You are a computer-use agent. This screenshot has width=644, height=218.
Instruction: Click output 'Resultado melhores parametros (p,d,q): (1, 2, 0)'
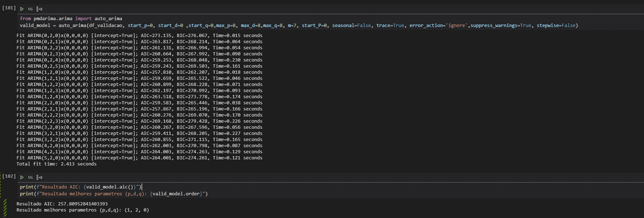pyautogui.click(x=83, y=210)
